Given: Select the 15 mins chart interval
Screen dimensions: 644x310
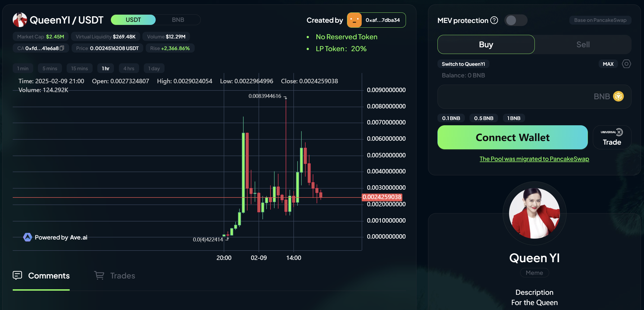Looking at the screenshot, I should pyautogui.click(x=79, y=68).
